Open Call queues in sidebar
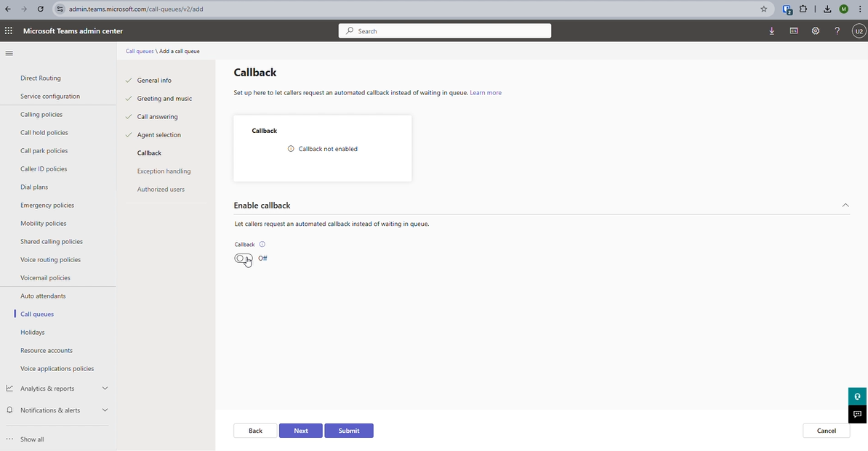Screen dimensions: 868x451 point(37,314)
